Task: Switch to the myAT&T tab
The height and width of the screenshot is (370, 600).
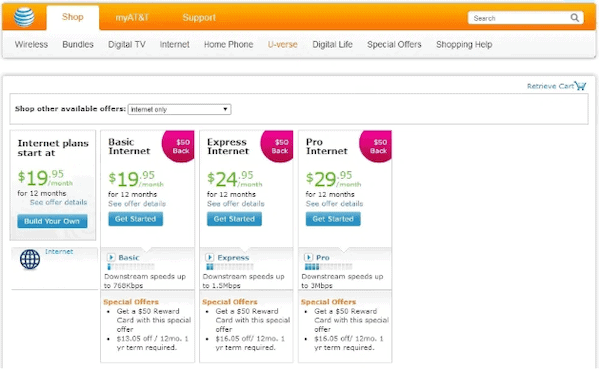Action: tap(132, 18)
